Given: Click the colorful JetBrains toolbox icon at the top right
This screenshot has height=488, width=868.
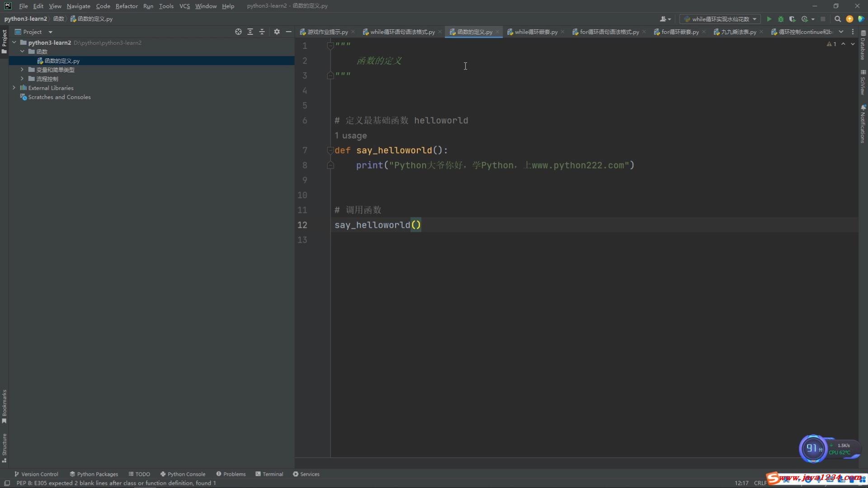Looking at the screenshot, I should coord(861,19).
